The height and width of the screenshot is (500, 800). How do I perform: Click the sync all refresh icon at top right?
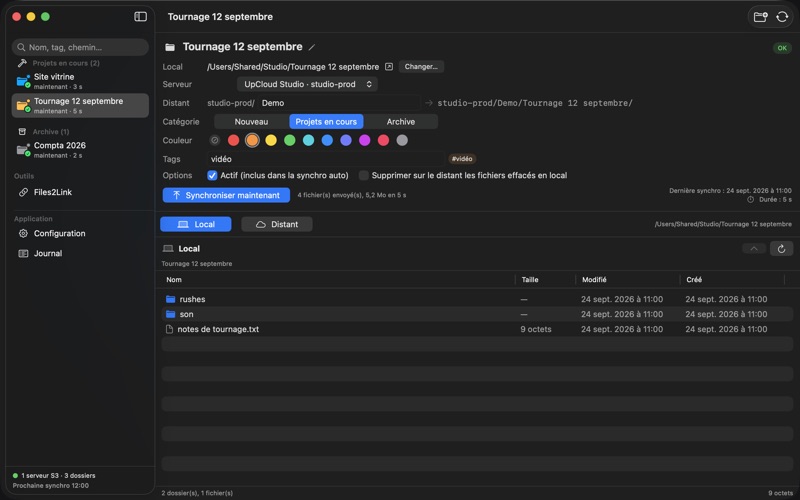tap(782, 17)
